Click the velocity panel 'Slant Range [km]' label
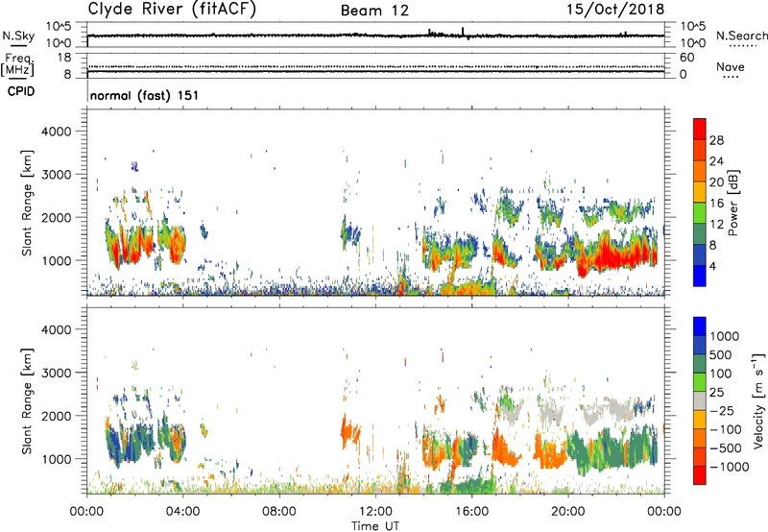The height and width of the screenshot is (532, 768). 27,400
